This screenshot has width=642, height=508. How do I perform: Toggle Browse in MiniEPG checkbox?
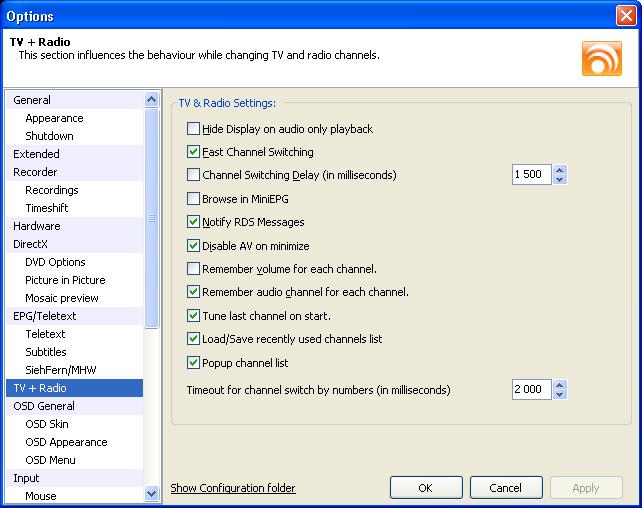[x=194, y=199]
